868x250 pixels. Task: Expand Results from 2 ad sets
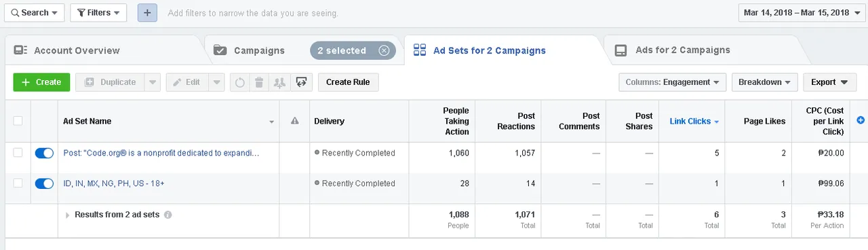point(68,215)
